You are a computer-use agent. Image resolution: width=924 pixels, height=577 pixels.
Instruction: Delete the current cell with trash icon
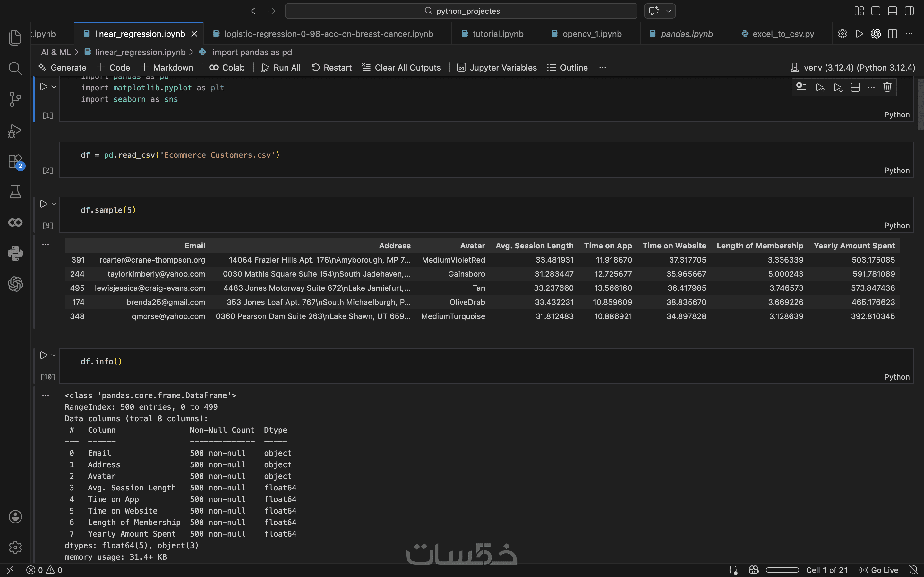coord(887,88)
